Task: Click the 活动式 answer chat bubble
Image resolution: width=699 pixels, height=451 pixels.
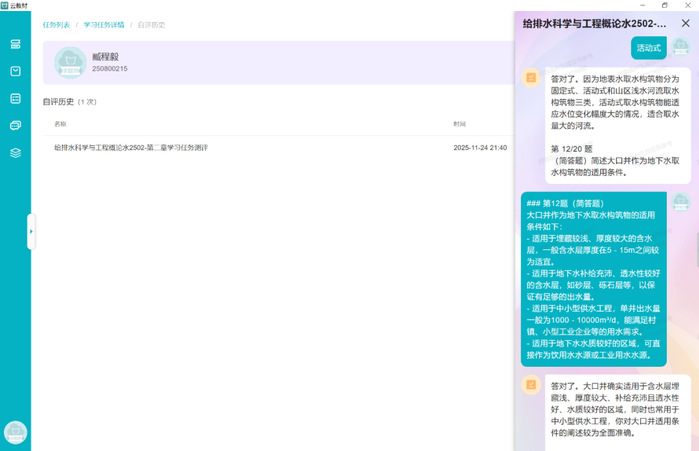Action: point(648,47)
